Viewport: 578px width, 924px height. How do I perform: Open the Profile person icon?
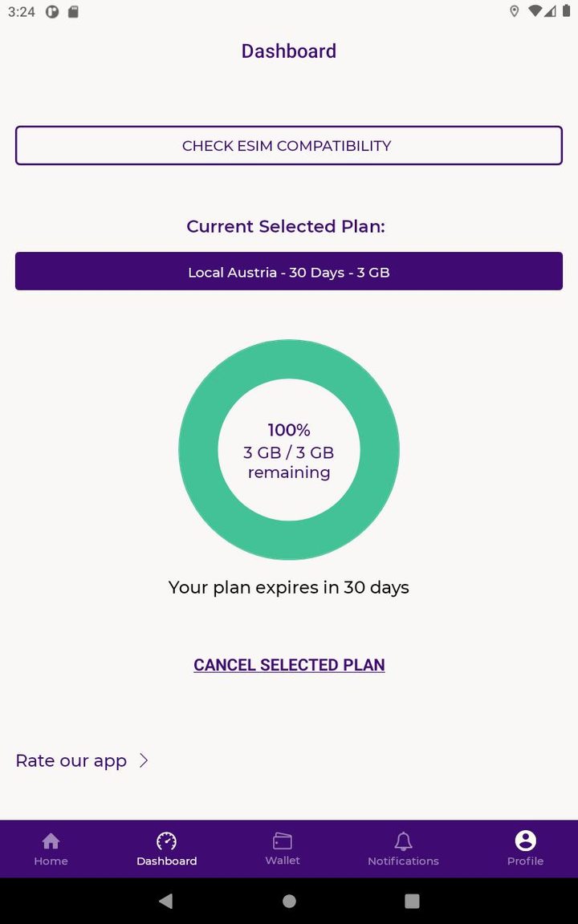(525, 841)
